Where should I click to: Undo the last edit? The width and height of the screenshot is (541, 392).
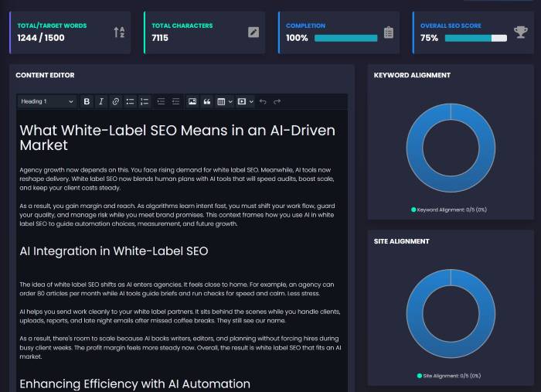point(263,101)
